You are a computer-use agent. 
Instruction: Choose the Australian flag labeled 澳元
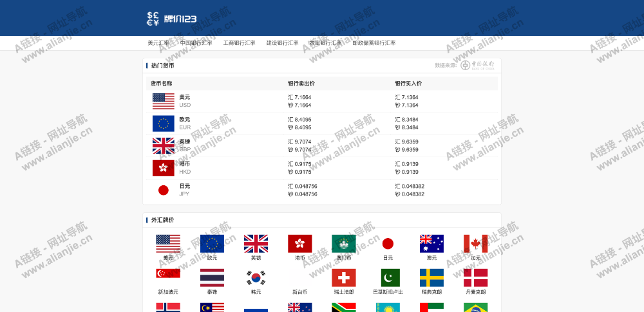coord(431,244)
